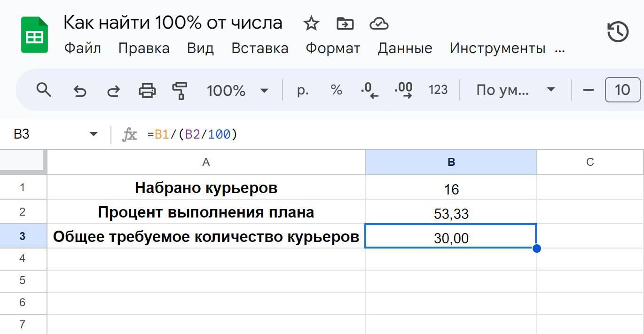Select empty cell A4
Screen dimensions: 644x334
point(206,259)
